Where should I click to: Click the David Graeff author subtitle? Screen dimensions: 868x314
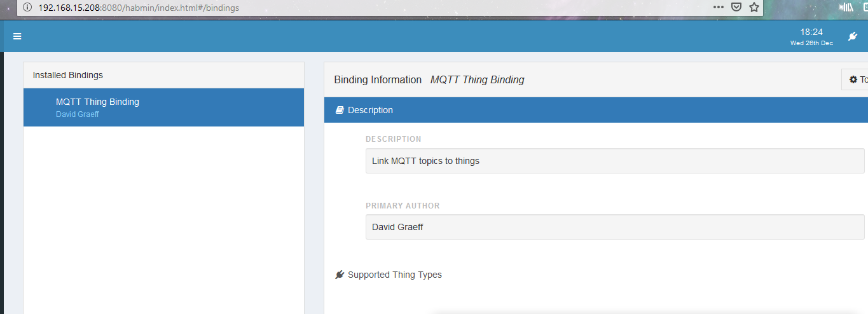77,114
